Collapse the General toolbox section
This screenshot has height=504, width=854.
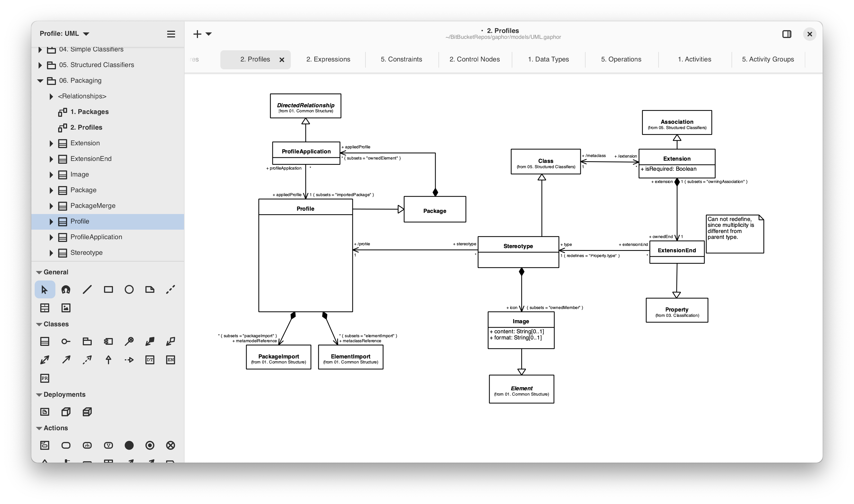click(39, 272)
